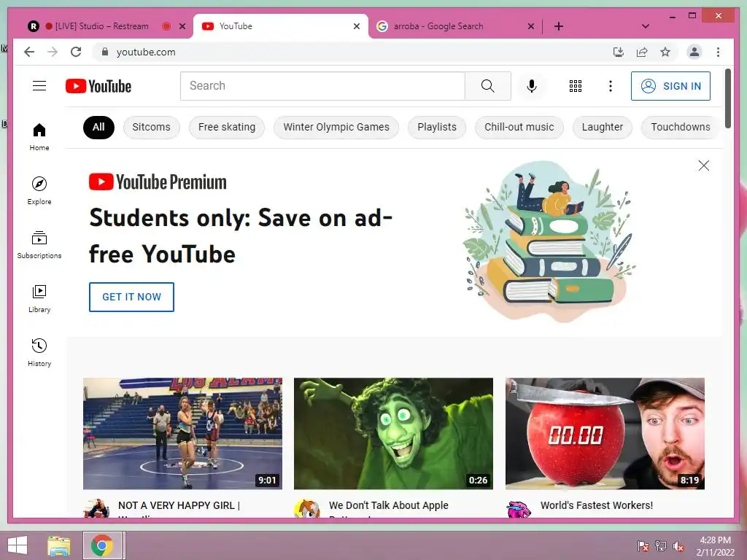
Task: Switch to the Restream Studio tab
Action: coord(101,26)
